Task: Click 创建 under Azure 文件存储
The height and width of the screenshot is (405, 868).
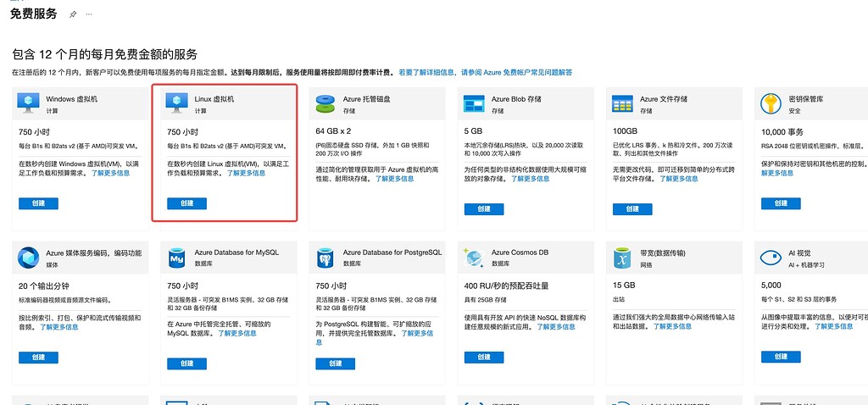Action: [632, 209]
